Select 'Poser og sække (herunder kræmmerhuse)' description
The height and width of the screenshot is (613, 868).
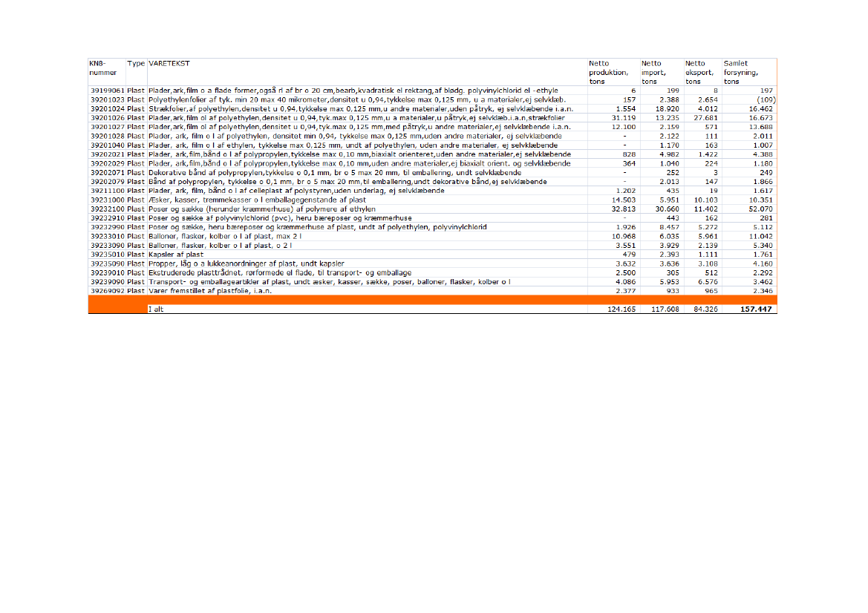(x=262, y=209)
